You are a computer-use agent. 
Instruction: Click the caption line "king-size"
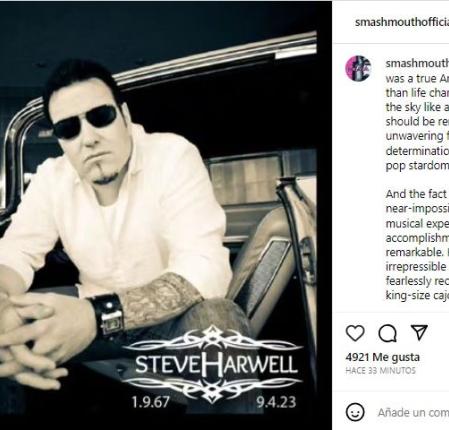417,295
